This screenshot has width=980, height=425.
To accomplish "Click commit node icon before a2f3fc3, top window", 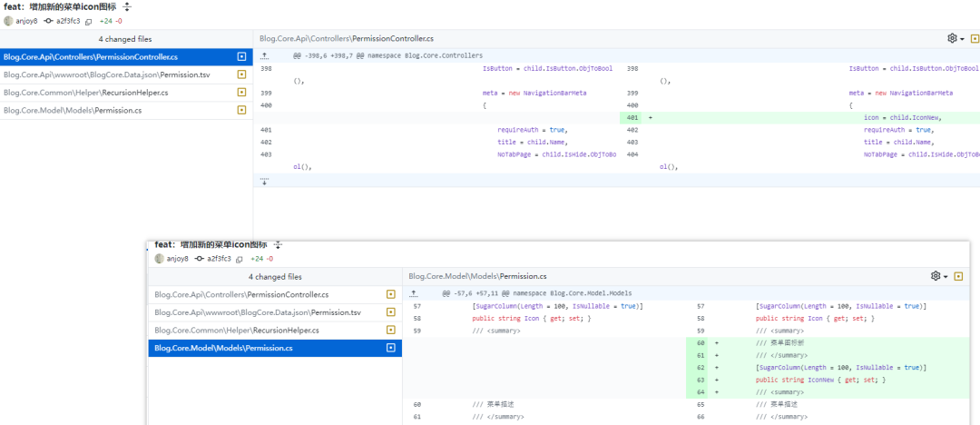I will 49,21.
